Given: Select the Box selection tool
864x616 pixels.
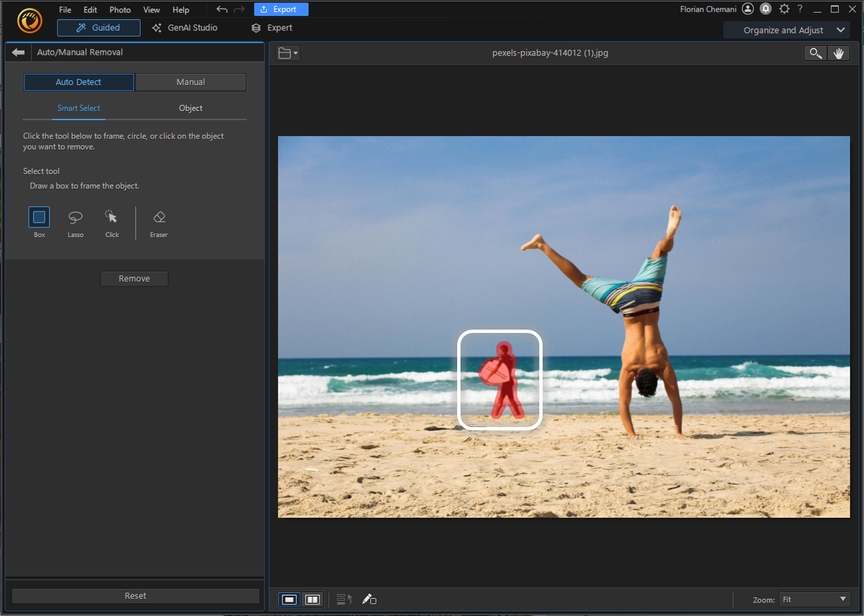Looking at the screenshot, I should point(39,217).
